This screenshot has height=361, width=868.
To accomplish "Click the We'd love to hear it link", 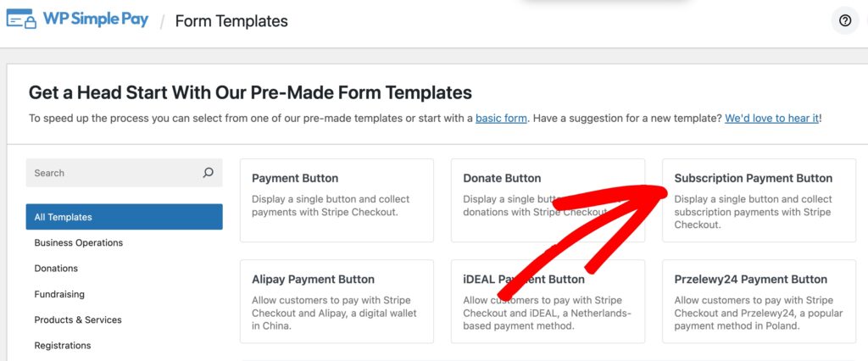I will point(771,118).
